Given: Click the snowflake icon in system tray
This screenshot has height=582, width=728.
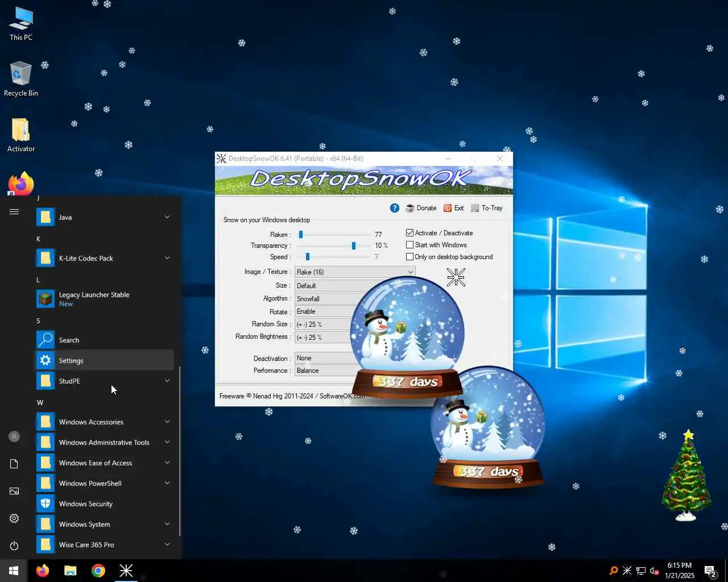Looking at the screenshot, I should point(627,571).
